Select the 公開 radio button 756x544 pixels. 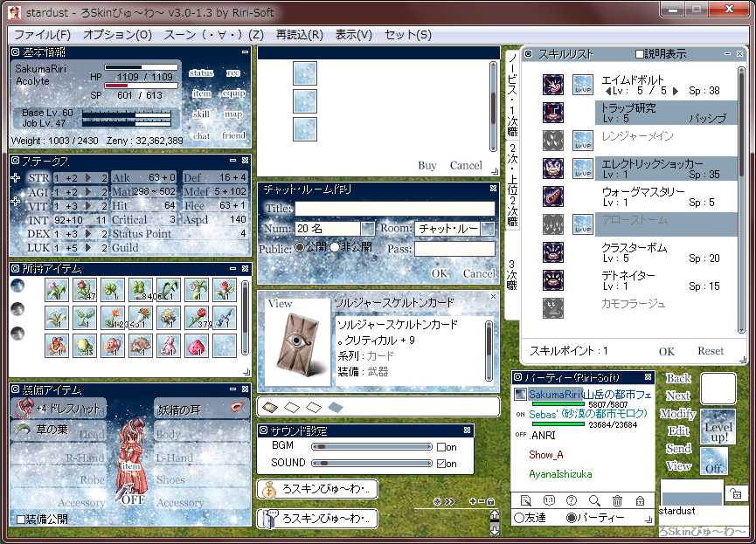pyautogui.click(x=300, y=247)
